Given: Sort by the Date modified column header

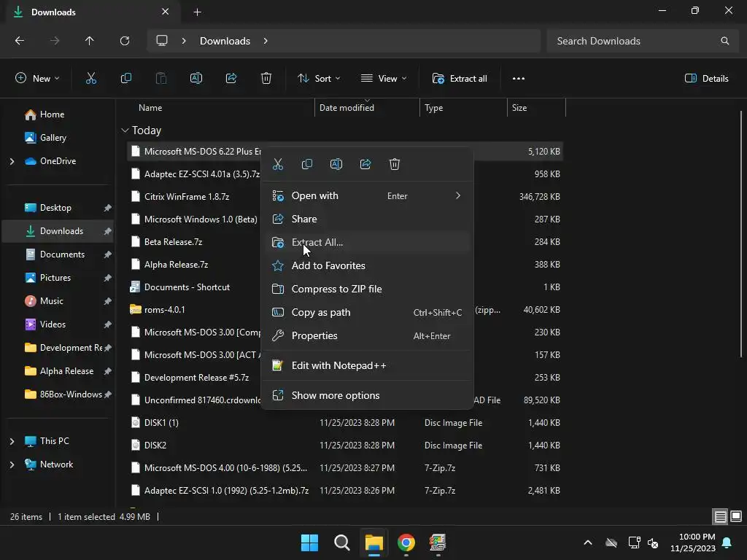Looking at the screenshot, I should point(347,108).
